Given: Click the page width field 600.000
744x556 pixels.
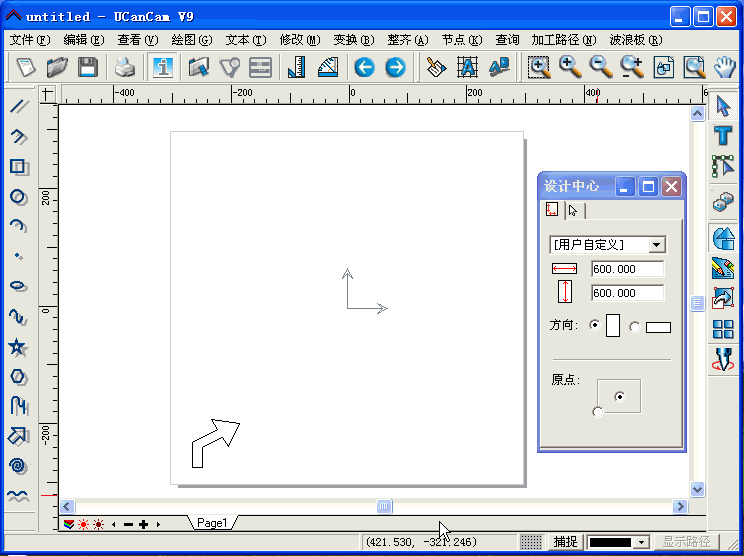Looking at the screenshot, I should point(628,269).
